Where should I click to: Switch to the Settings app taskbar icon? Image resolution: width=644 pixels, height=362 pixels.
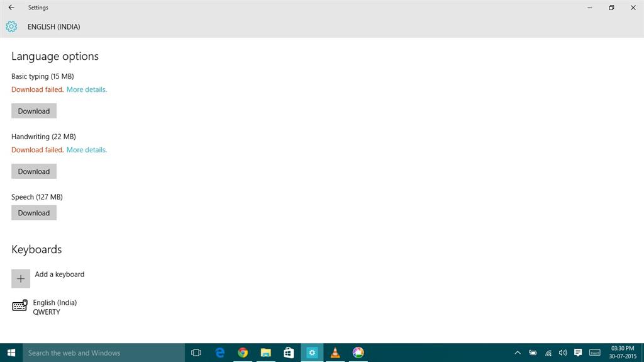pos(312,353)
